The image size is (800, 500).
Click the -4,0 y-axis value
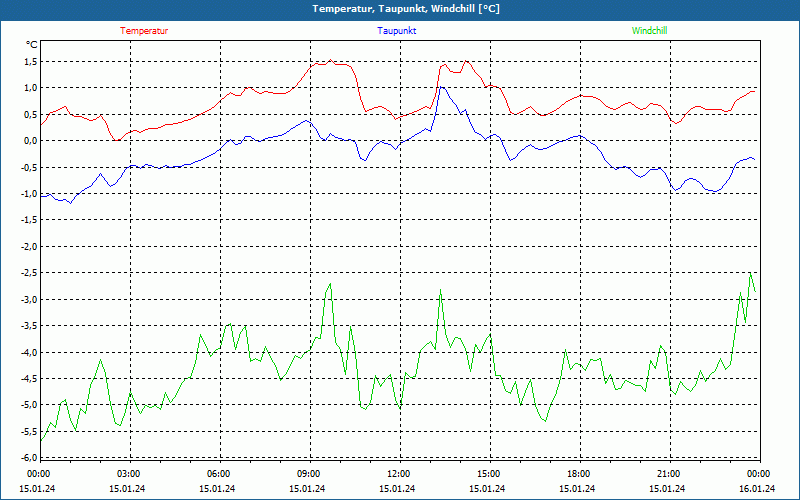coord(29,352)
